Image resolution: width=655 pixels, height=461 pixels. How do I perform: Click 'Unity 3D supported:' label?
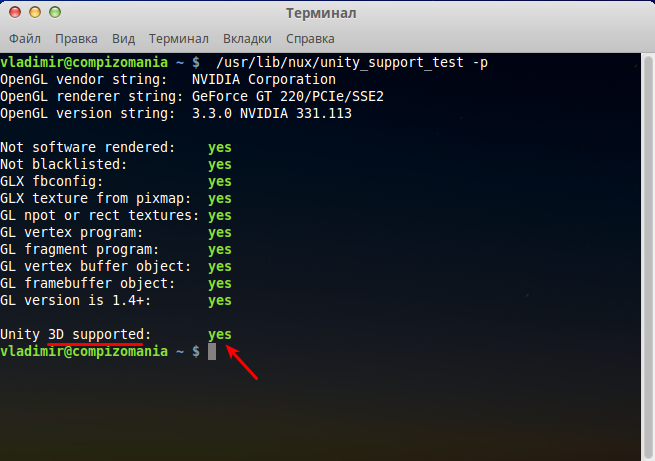point(76,334)
